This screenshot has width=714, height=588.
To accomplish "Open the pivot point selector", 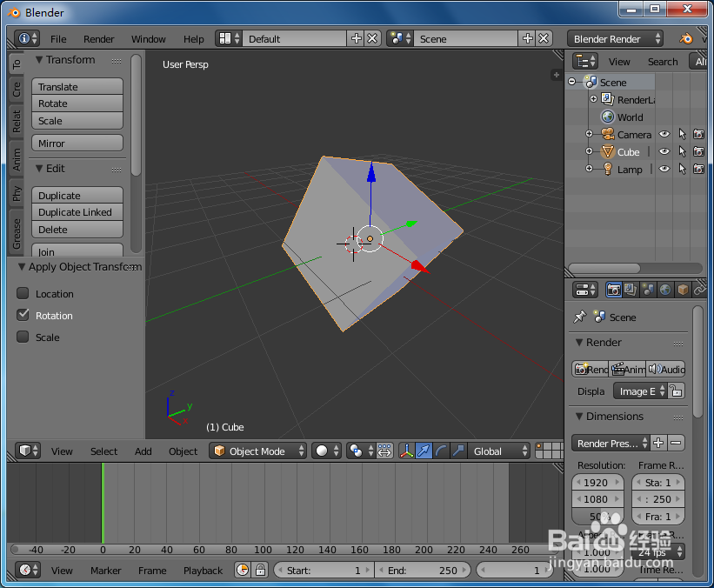I will click(360, 451).
